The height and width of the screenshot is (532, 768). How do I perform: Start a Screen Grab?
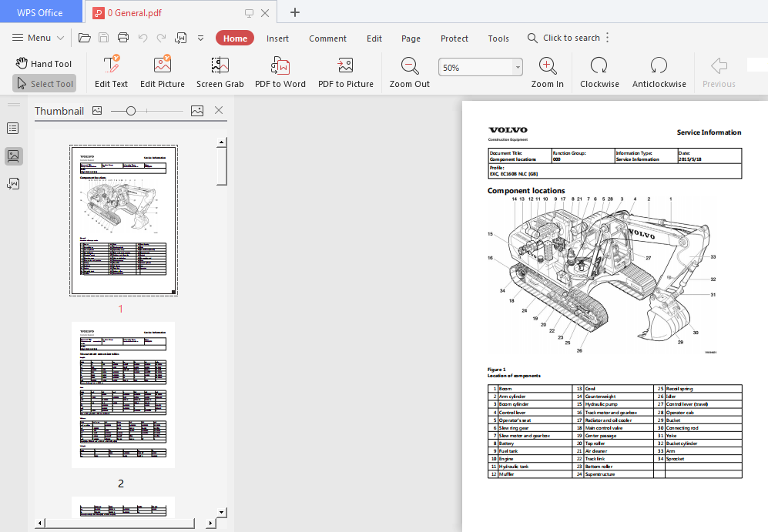click(220, 72)
